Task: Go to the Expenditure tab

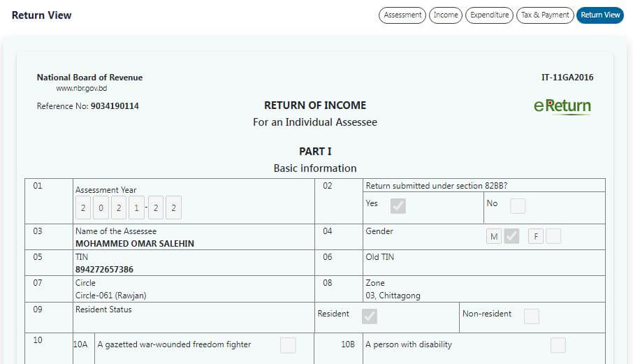Action: pyautogui.click(x=489, y=15)
